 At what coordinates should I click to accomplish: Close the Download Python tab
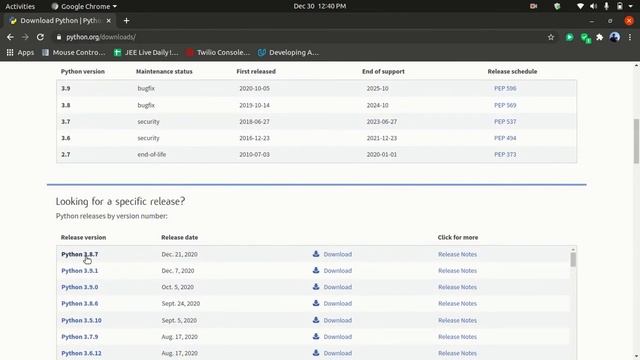109,20
